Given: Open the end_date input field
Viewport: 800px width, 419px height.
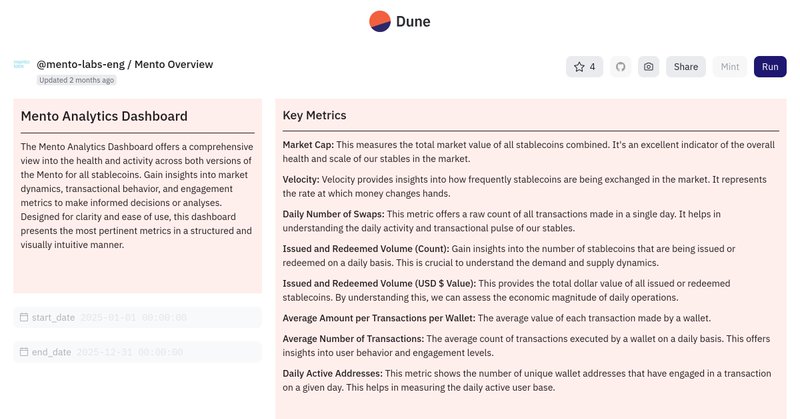Looking at the screenshot, I should [137, 352].
